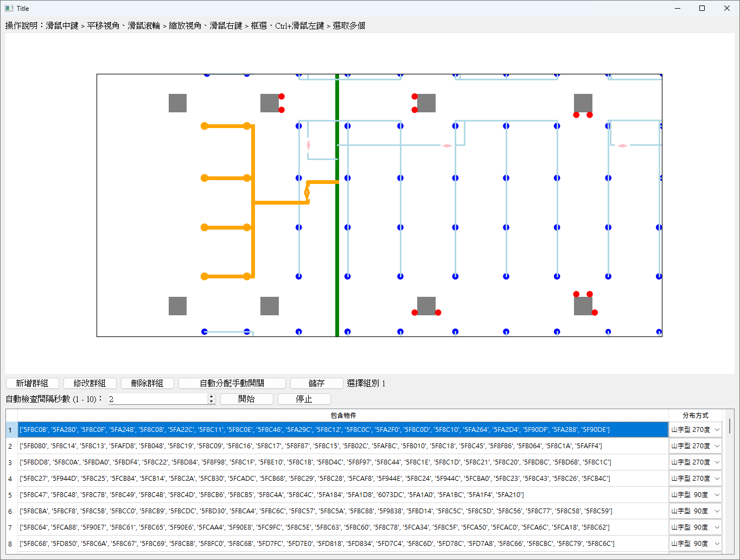Viewport: 740px width, 560px height.
Task: Select the green vertical line on canvas
Action: 337,244
